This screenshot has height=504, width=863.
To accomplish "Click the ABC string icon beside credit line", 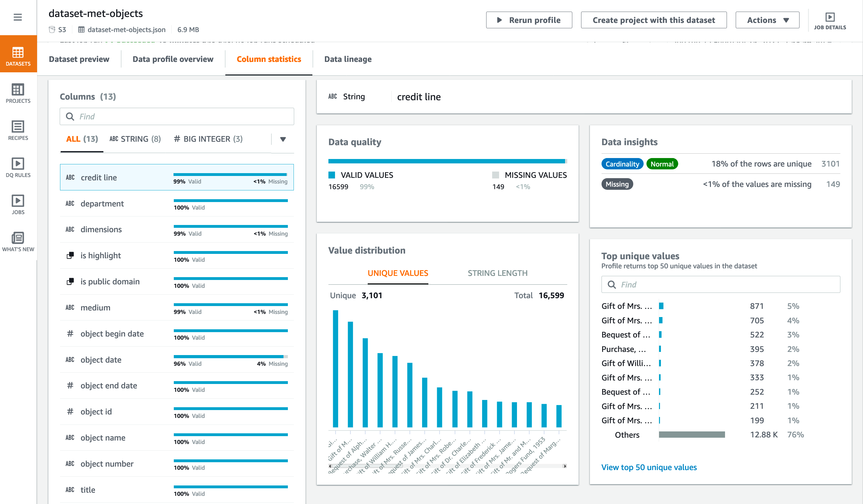I will (x=70, y=177).
